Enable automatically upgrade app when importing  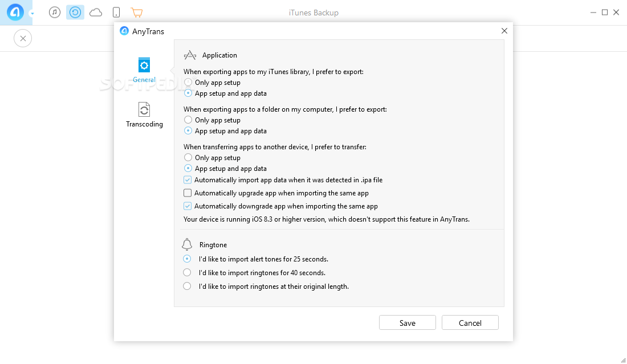click(188, 193)
